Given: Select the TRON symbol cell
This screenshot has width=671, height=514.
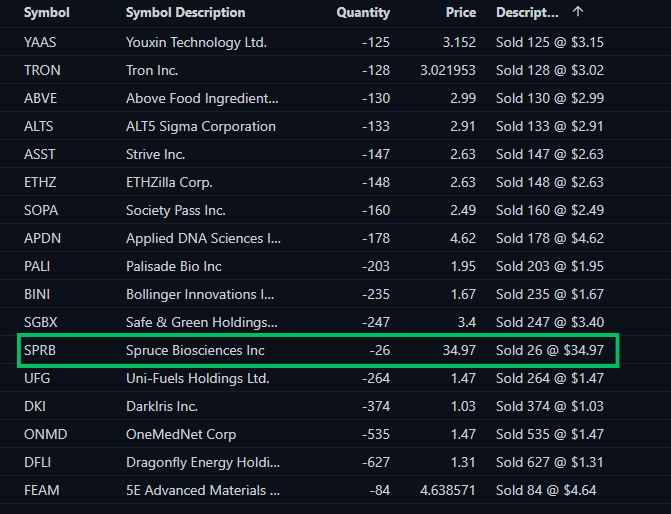Looking at the screenshot, I should [x=42, y=70].
